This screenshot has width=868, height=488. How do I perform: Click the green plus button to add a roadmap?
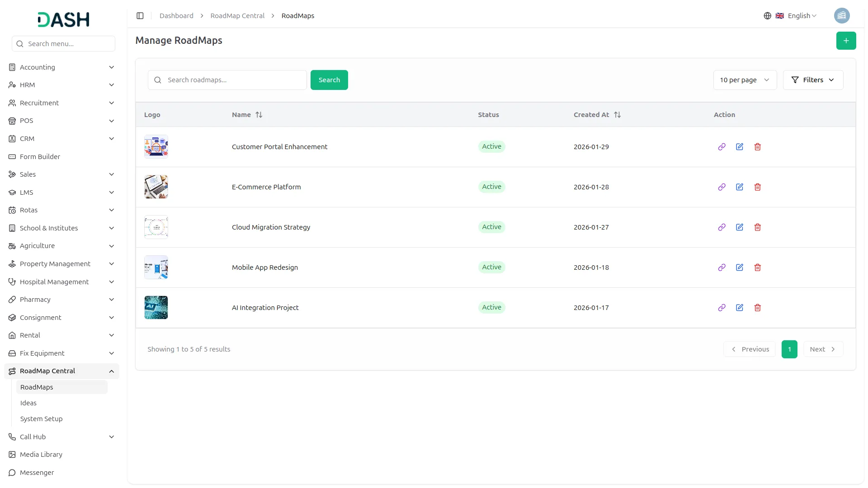[x=846, y=40]
